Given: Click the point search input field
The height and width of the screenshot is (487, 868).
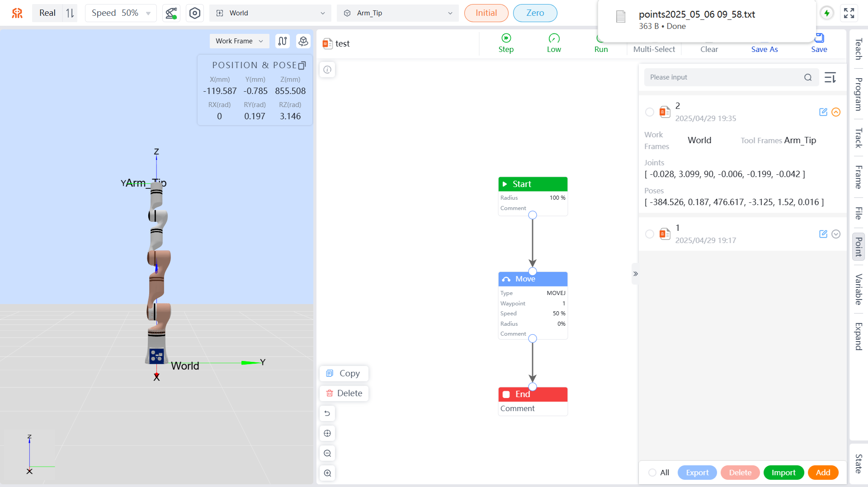Looking at the screenshot, I should [x=723, y=77].
